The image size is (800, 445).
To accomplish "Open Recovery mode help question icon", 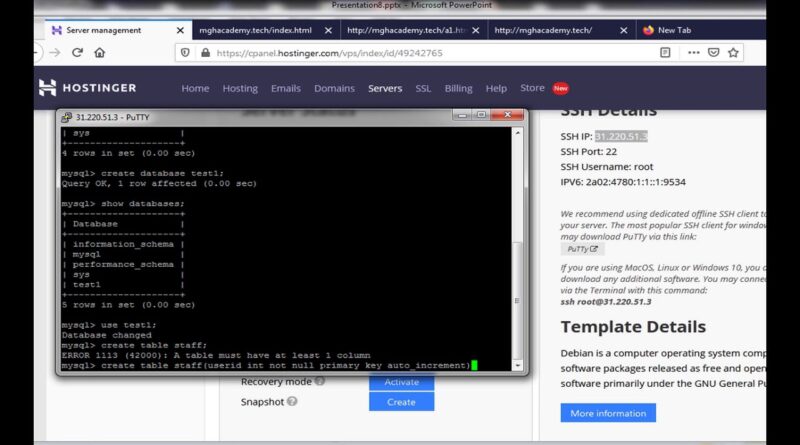I will [x=320, y=381].
